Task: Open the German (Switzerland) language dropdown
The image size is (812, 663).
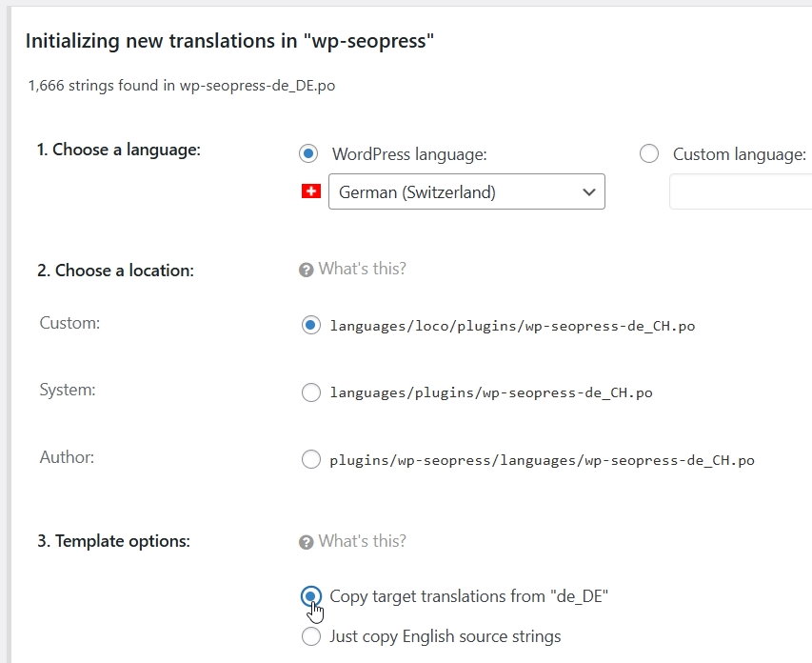Action: point(466,191)
